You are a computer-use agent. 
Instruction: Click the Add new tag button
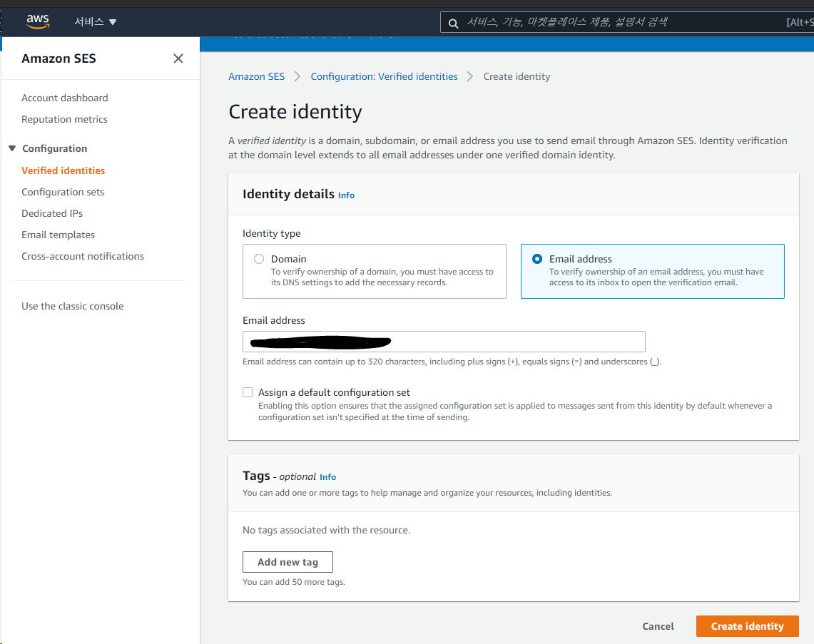[x=288, y=562]
